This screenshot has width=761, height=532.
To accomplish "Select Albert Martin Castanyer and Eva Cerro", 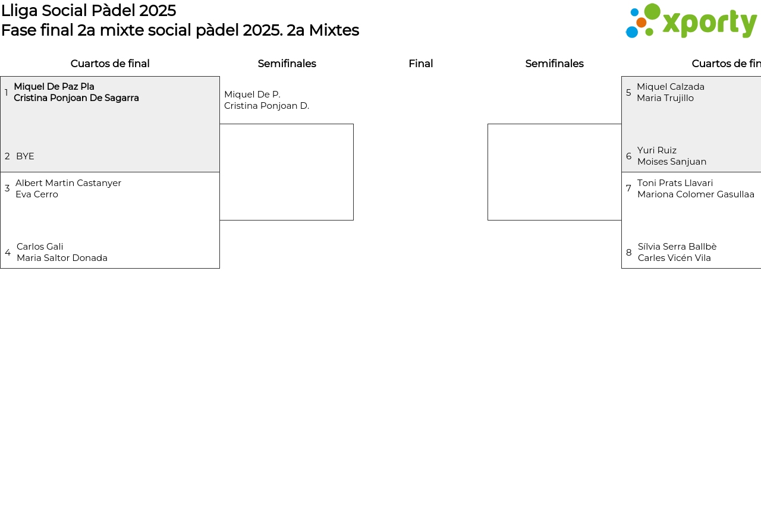I will click(68, 188).
